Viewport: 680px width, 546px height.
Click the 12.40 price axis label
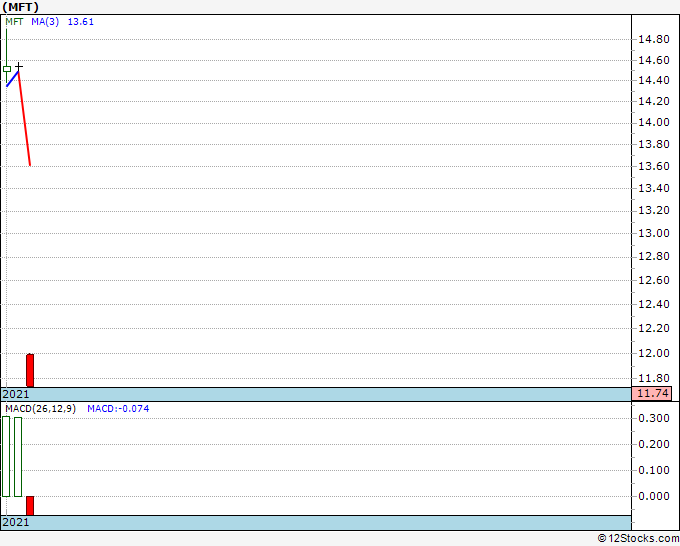coord(654,304)
